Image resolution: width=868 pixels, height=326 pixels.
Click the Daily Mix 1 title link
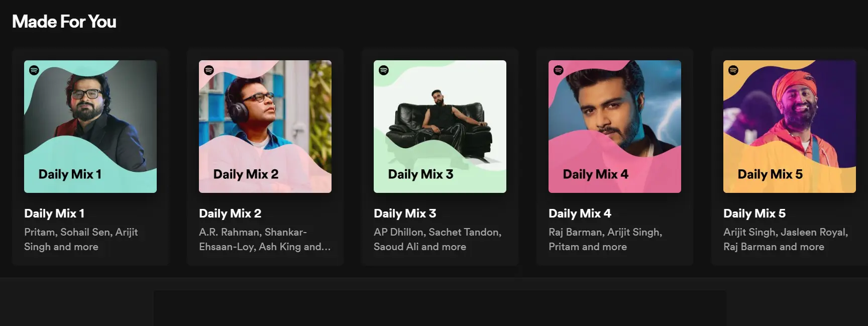point(54,213)
